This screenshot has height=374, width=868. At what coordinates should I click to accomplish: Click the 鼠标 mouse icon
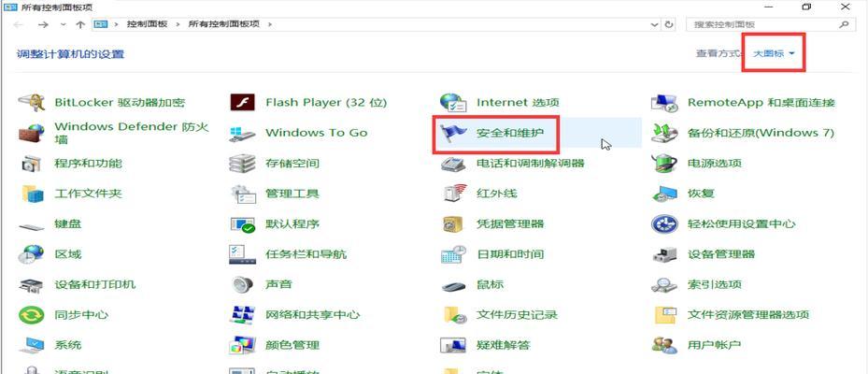point(454,286)
